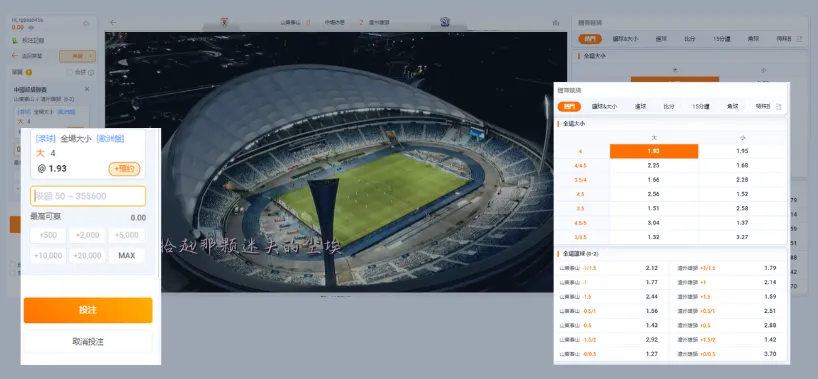Click the 取消投注 button
The image size is (818, 379).
(88, 342)
